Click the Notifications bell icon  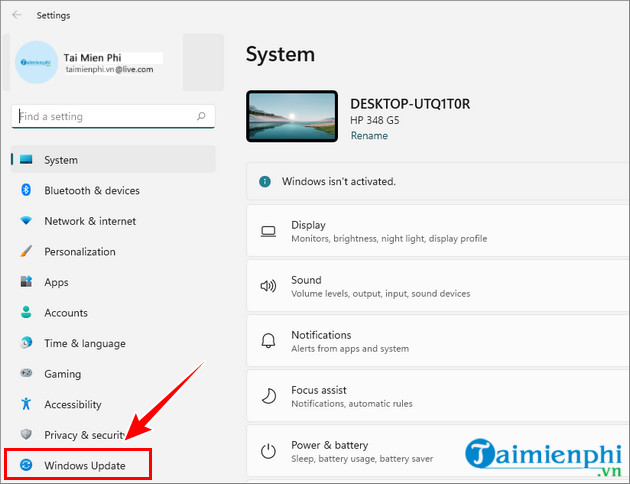click(x=268, y=341)
